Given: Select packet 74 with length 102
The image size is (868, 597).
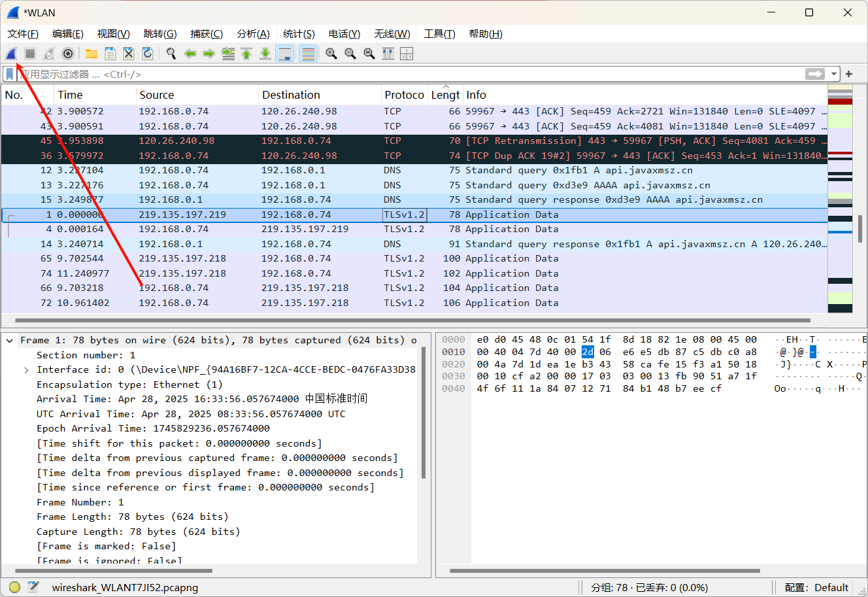Looking at the screenshot, I should click(x=414, y=273).
